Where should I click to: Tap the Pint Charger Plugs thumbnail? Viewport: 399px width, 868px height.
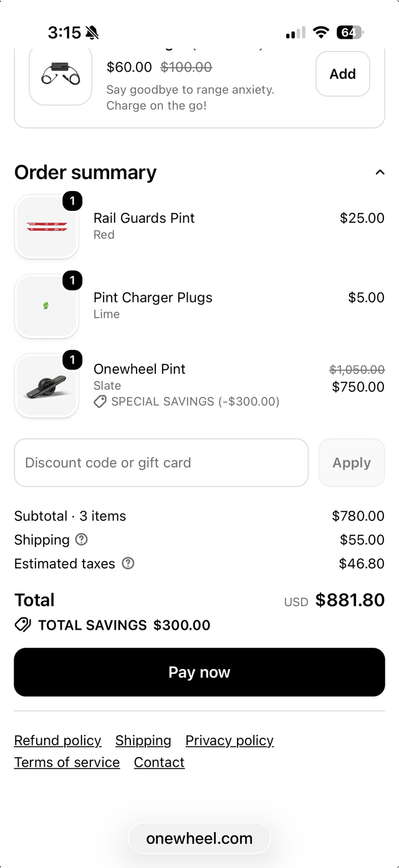[x=47, y=306]
